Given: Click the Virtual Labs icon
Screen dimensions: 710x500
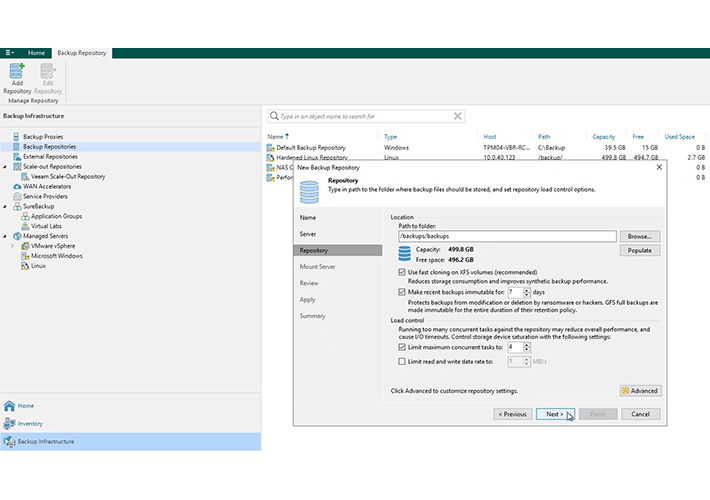Looking at the screenshot, I should tap(25, 226).
